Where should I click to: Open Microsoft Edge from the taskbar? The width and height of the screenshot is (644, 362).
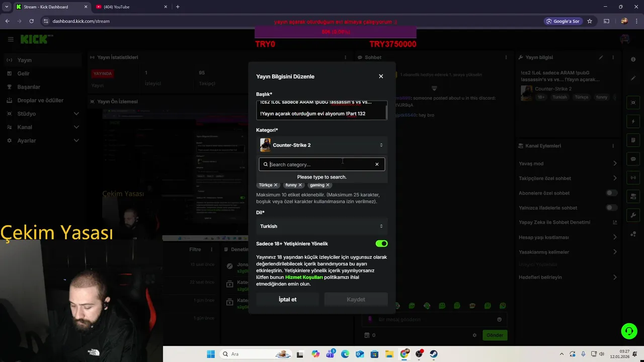(x=345, y=354)
